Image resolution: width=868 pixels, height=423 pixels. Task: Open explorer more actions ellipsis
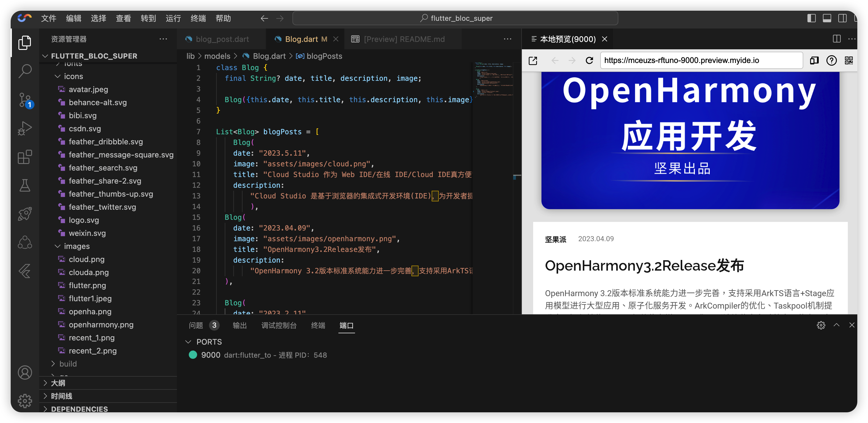(x=163, y=39)
